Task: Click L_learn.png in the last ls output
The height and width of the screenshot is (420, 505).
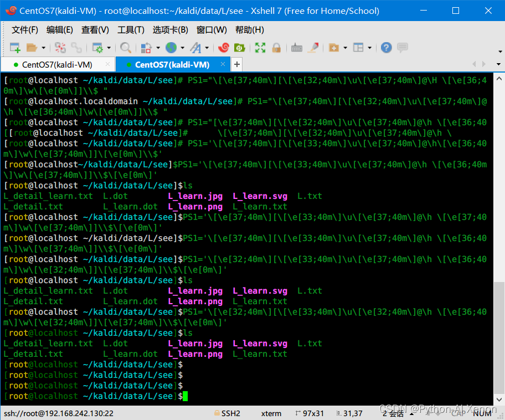Action: tap(195, 354)
